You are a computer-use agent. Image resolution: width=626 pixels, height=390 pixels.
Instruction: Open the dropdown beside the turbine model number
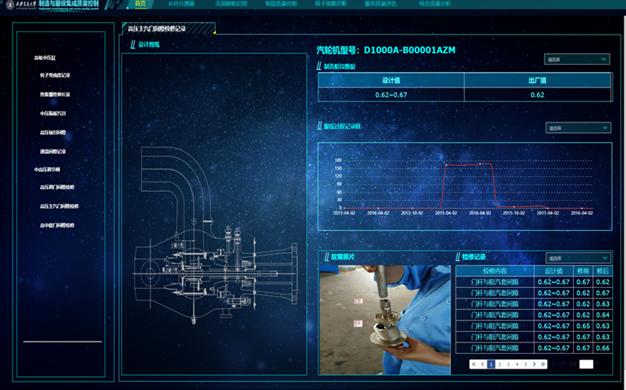pos(577,59)
